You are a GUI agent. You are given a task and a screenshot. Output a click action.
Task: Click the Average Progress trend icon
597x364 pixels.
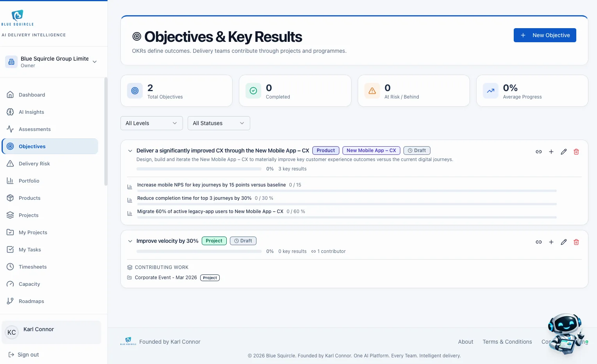(x=491, y=91)
